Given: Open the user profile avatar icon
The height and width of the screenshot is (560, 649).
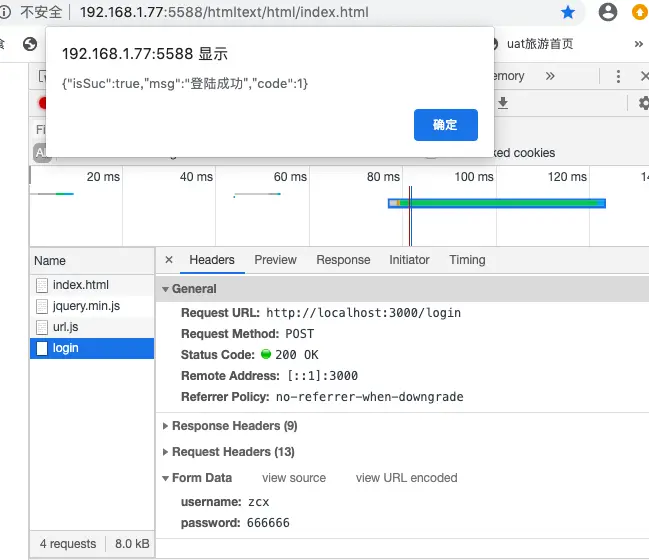Looking at the screenshot, I should pyautogui.click(x=608, y=12).
